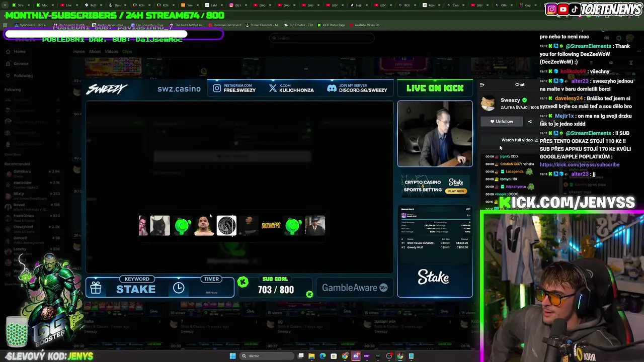
Task: Click the Discord DISCORD.GG/SWEEZY banner
Action: coord(357,88)
